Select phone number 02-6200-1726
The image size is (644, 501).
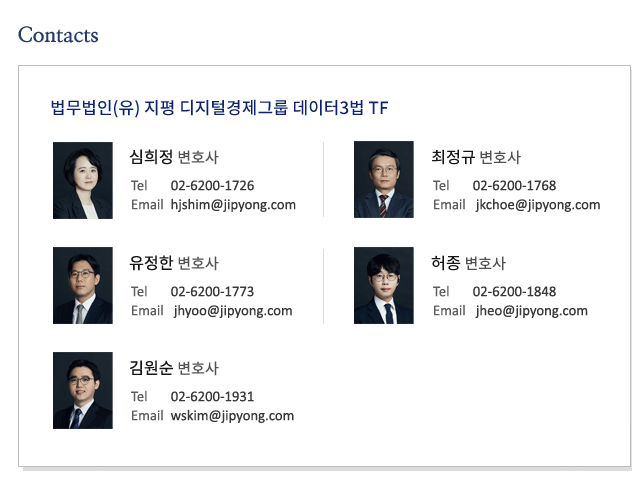[212, 186]
